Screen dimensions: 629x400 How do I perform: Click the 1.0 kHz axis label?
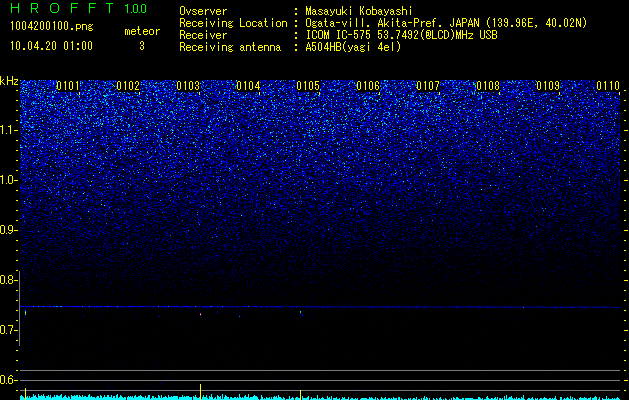pos(8,180)
